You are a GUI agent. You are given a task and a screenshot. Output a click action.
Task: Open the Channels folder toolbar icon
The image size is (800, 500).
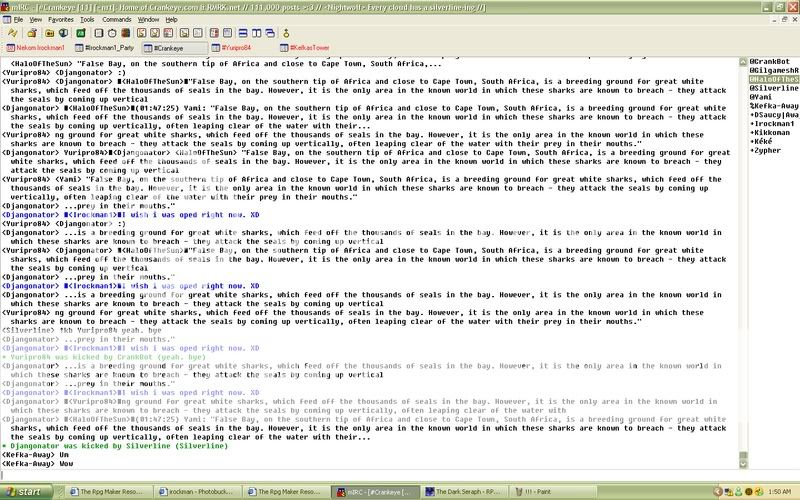click(x=50, y=32)
